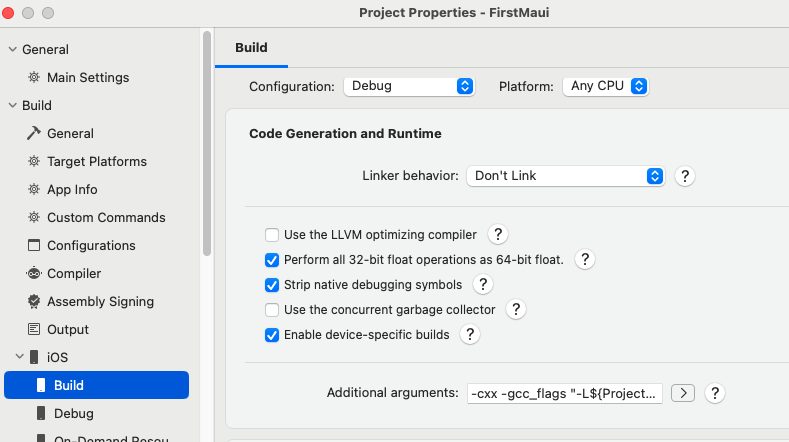Click the Compiler robot icon
Viewport: 789px width, 442px height.
pos(34,273)
